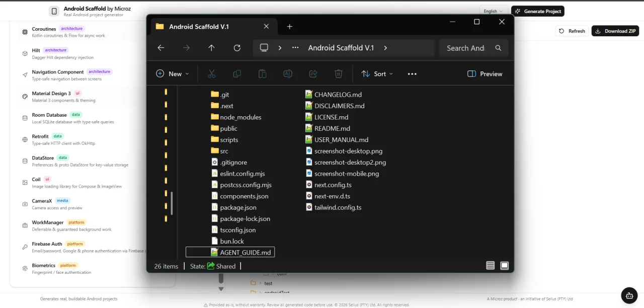Click the search magnifier icon
Image resolution: width=644 pixels, height=308 pixels.
point(498,48)
